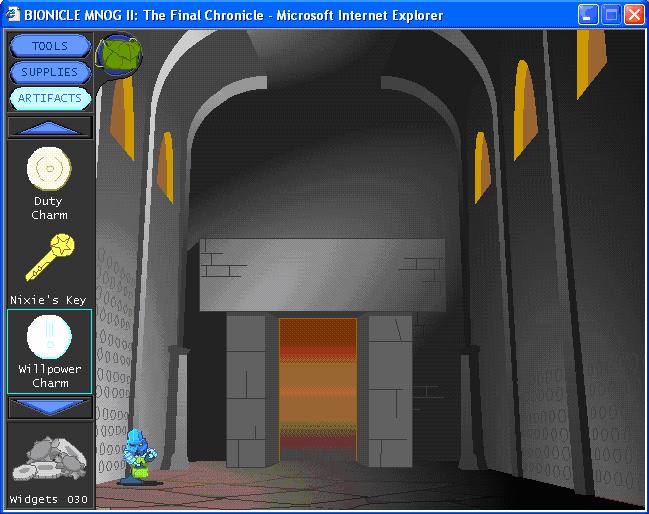This screenshot has width=649, height=514.
Task: Maximize the Internet Explorer window
Action: point(611,15)
